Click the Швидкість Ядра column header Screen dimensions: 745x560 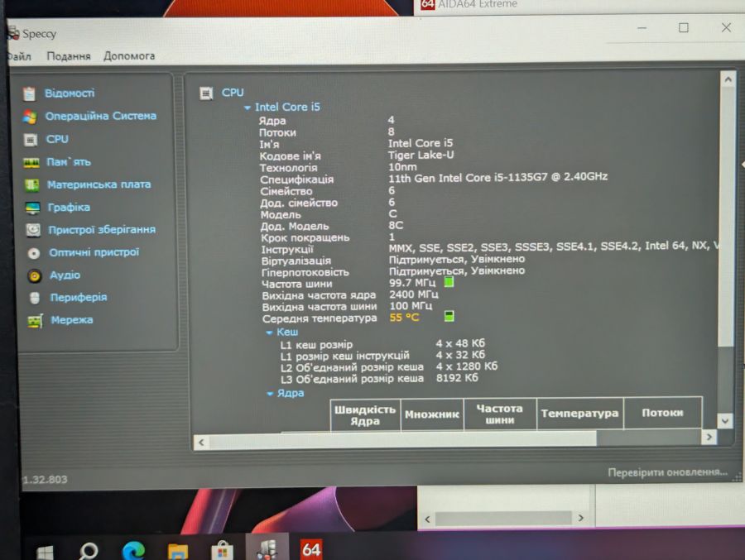365,415
